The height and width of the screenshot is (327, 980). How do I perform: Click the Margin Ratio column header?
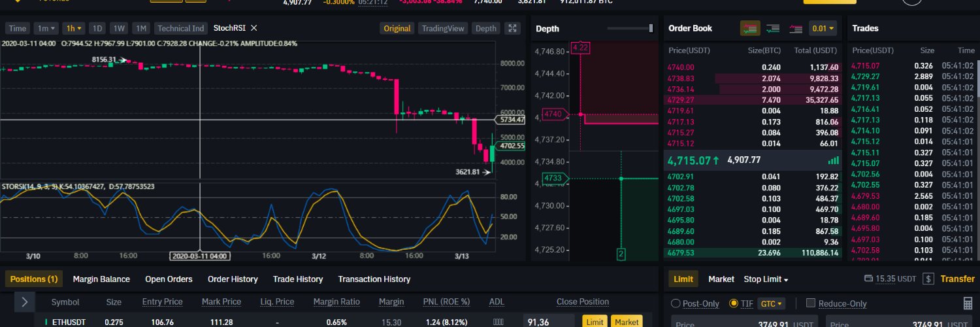coord(336,302)
